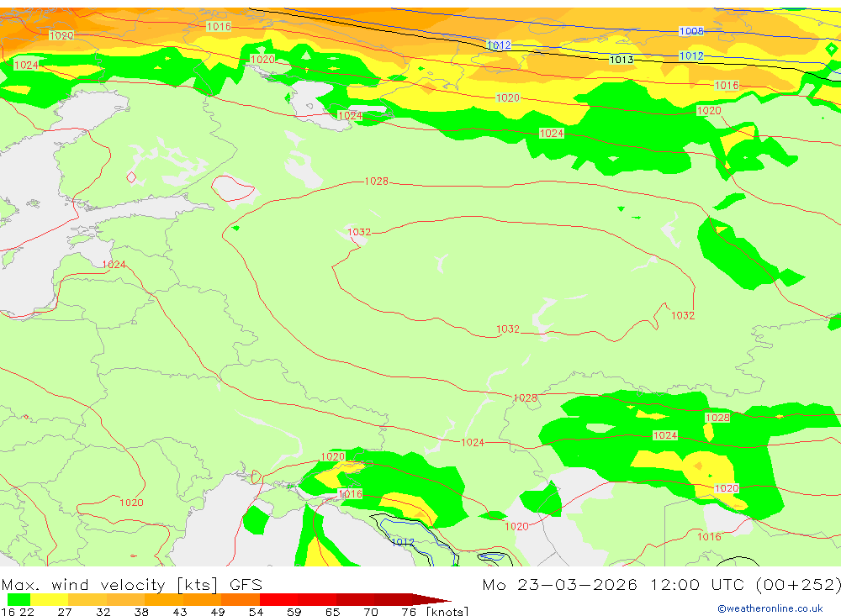Click the red 54–59 knots legend swatch

pos(278,599)
